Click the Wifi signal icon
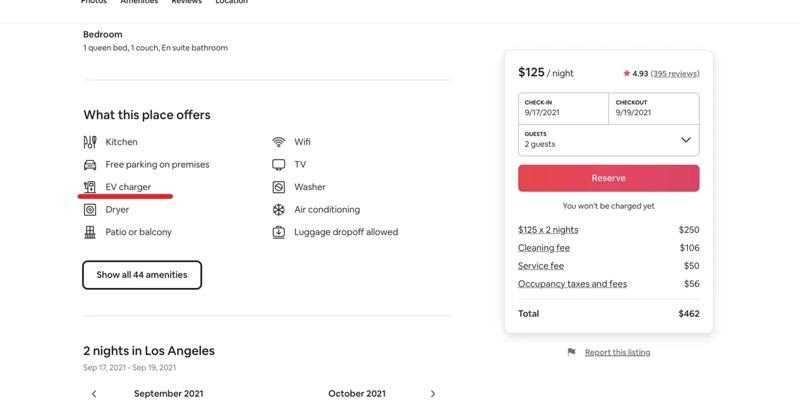This screenshot has height=400, width=800. click(x=279, y=142)
